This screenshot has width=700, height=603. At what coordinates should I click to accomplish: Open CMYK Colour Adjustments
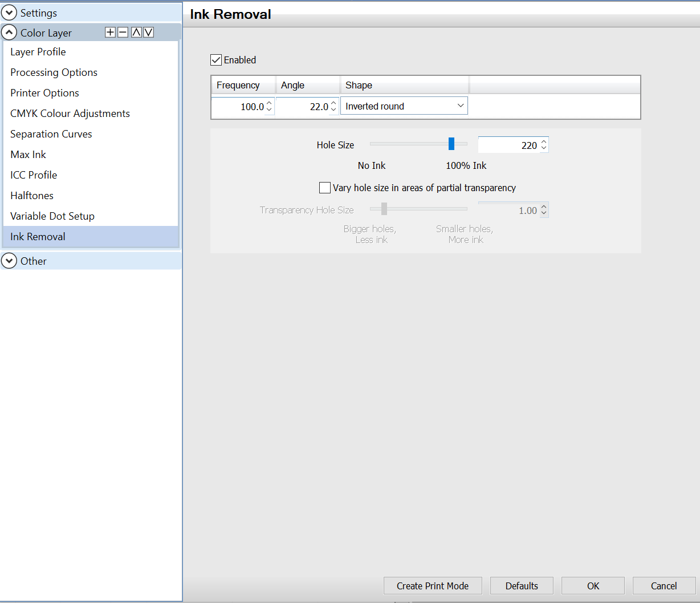(91, 114)
